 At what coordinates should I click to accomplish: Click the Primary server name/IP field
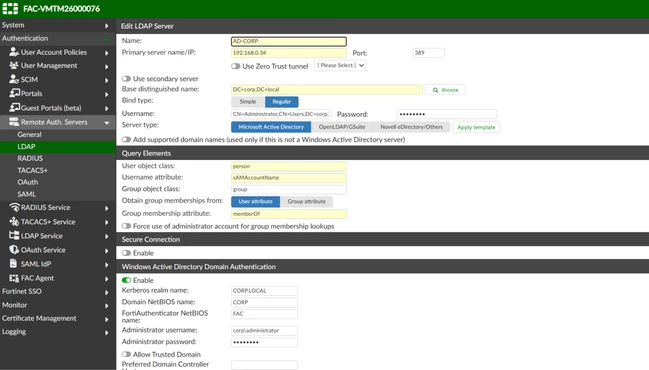click(289, 53)
